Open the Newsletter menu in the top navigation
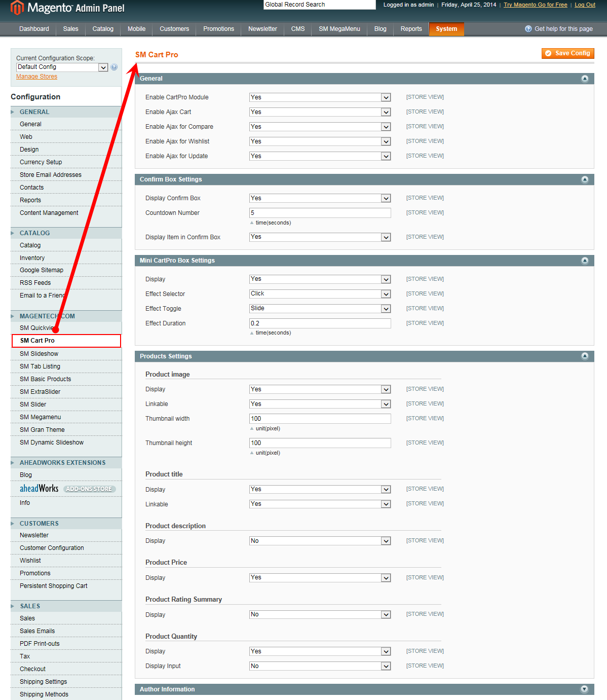 pyautogui.click(x=262, y=29)
